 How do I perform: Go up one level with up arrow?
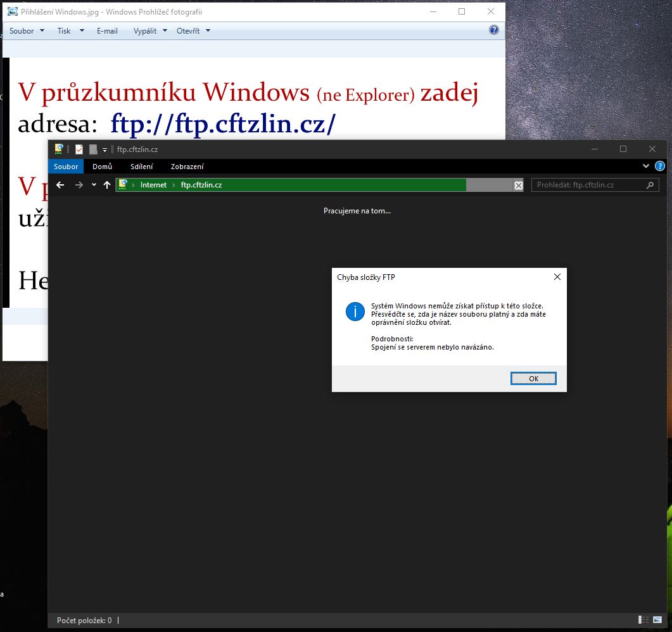[107, 185]
